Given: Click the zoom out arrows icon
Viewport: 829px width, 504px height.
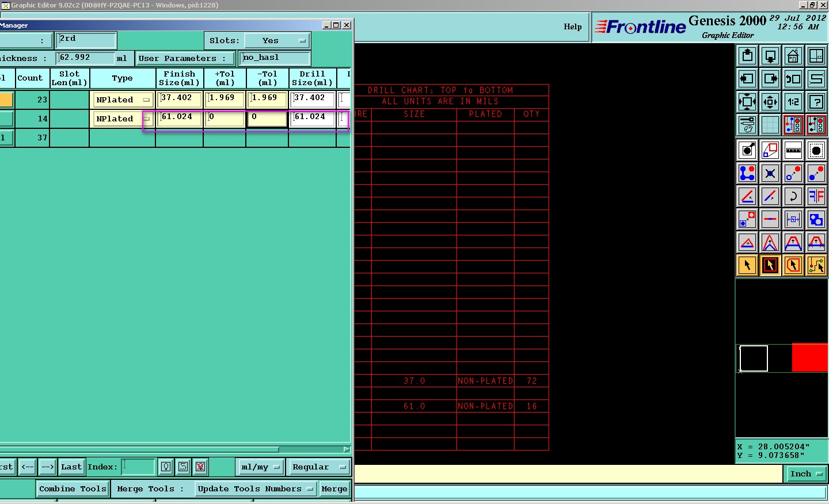Looking at the screenshot, I should pos(770,102).
